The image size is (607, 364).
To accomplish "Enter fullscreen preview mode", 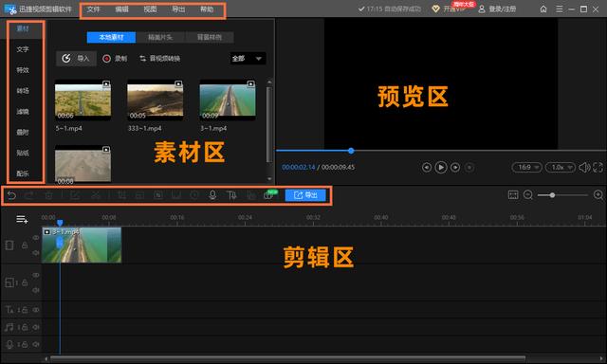I will (x=598, y=168).
